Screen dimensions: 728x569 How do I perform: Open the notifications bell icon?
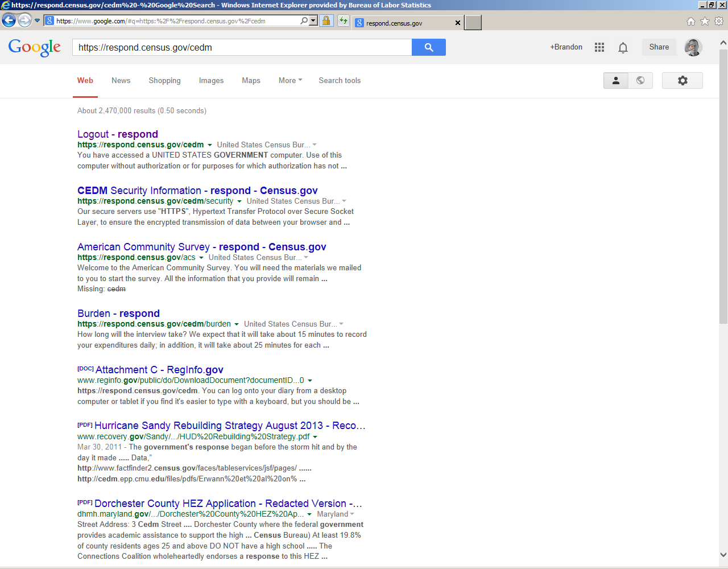click(x=623, y=47)
